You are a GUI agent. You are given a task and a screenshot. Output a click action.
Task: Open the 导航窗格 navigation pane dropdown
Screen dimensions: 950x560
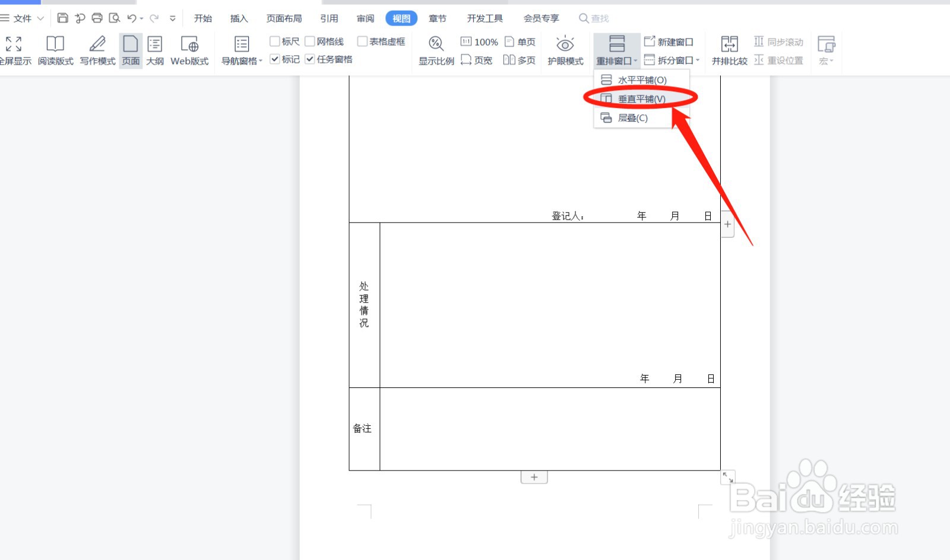point(242,50)
